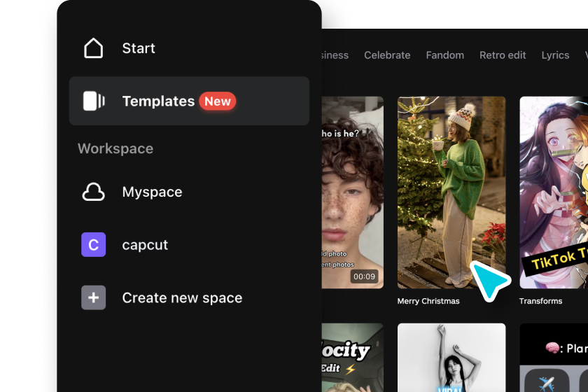Open the Start page label

(139, 48)
